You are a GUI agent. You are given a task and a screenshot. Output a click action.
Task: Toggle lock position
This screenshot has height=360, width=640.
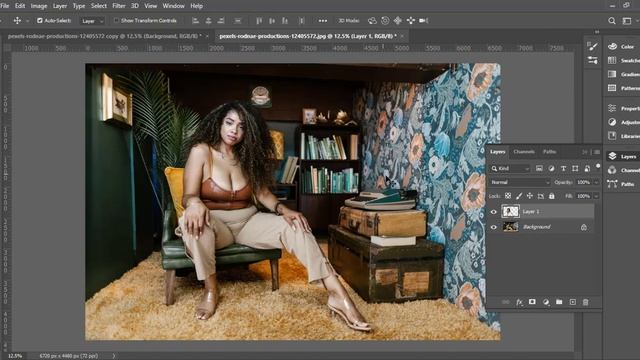click(x=530, y=196)
